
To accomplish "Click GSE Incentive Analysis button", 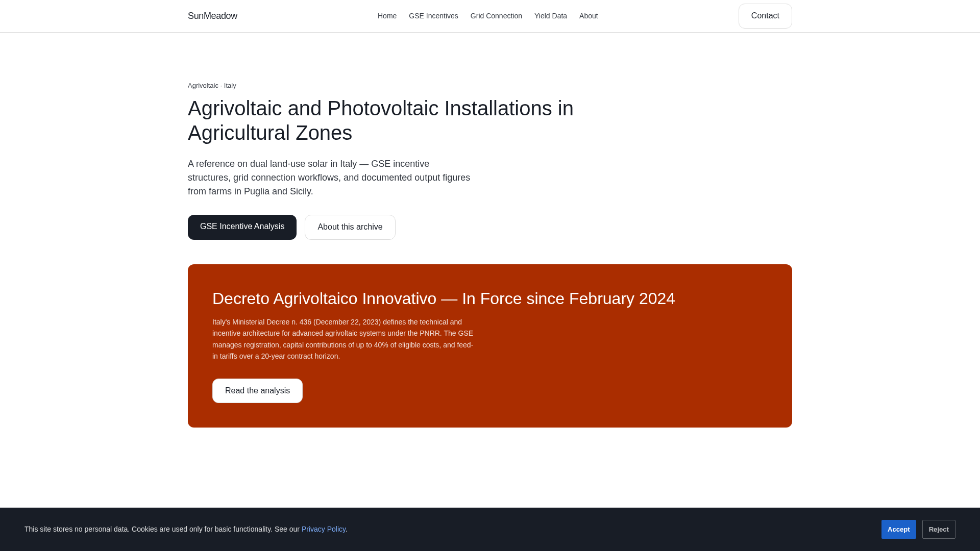I will point(242,227).
